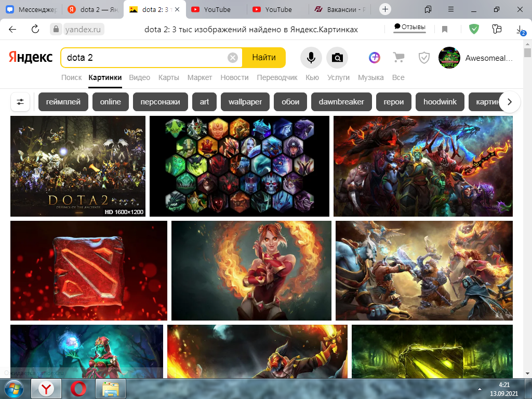
Task: Open the Маркет category
Action: (199, 78)
